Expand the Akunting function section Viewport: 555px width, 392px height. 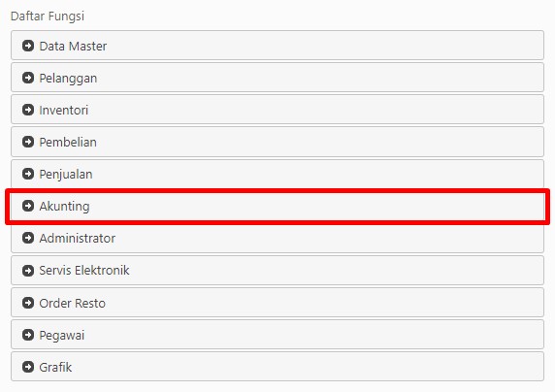[x=277, y=207]
